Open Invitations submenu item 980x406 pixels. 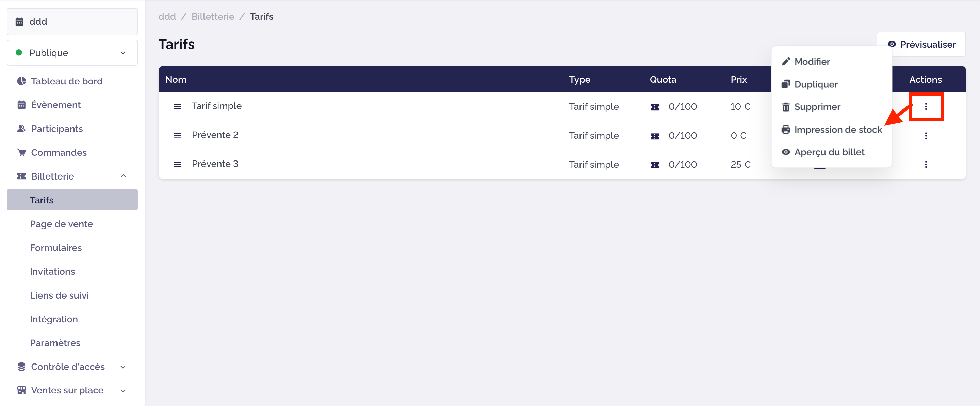tap(72, 271)
